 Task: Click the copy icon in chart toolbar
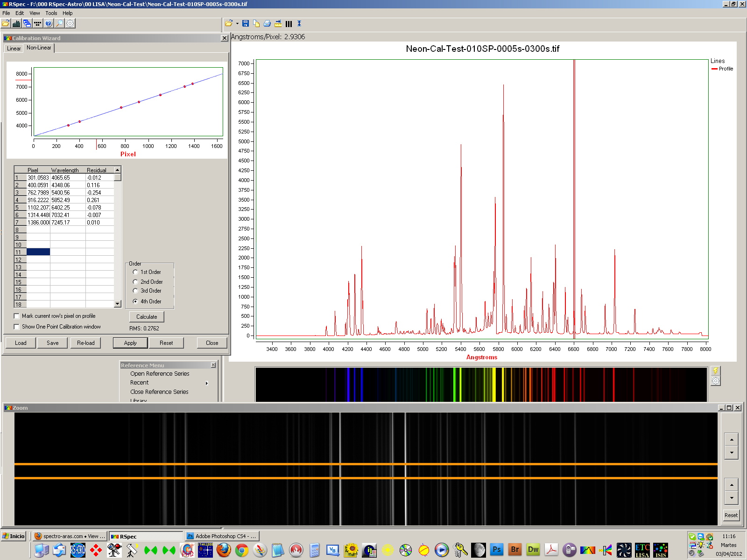[x=256, y=23]
